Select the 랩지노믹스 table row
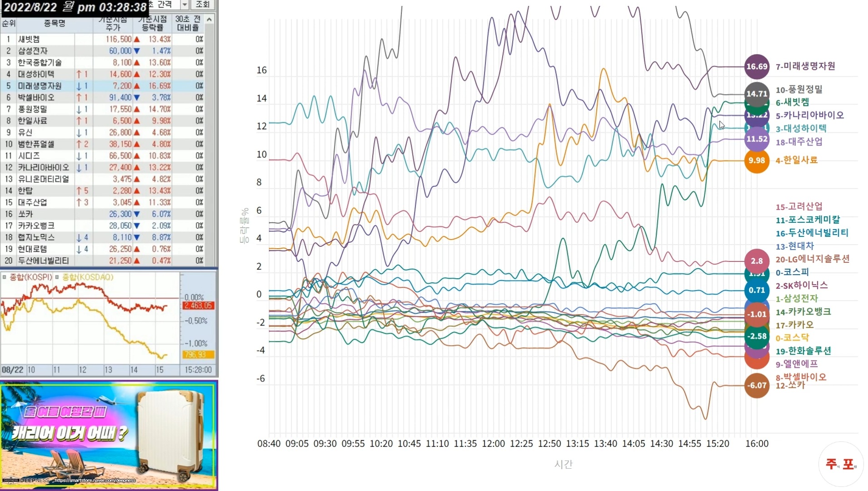 pyautogui.click(x=102, y=237)
